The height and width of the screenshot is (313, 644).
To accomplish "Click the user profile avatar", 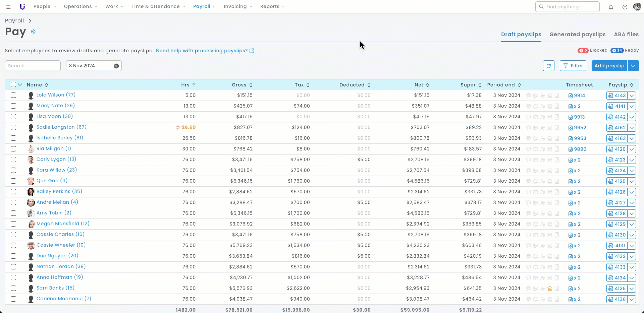I will pos(637,7).
